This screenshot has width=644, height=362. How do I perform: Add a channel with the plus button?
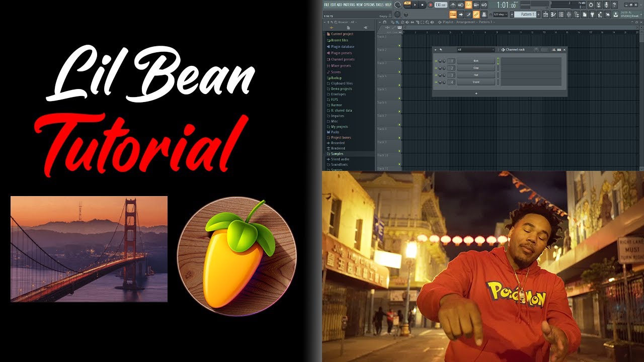tap(476, 94)
